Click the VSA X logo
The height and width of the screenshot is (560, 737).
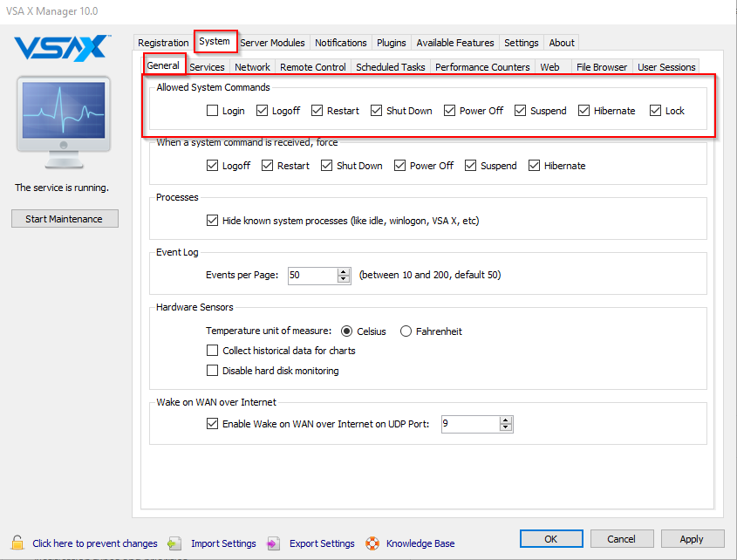tap(63, 48)
